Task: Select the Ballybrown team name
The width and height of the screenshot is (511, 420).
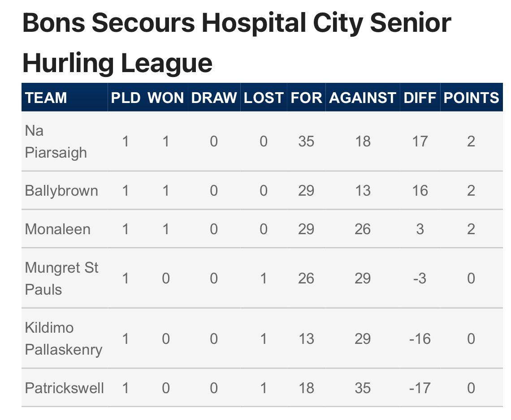Action: click(61, 190)
